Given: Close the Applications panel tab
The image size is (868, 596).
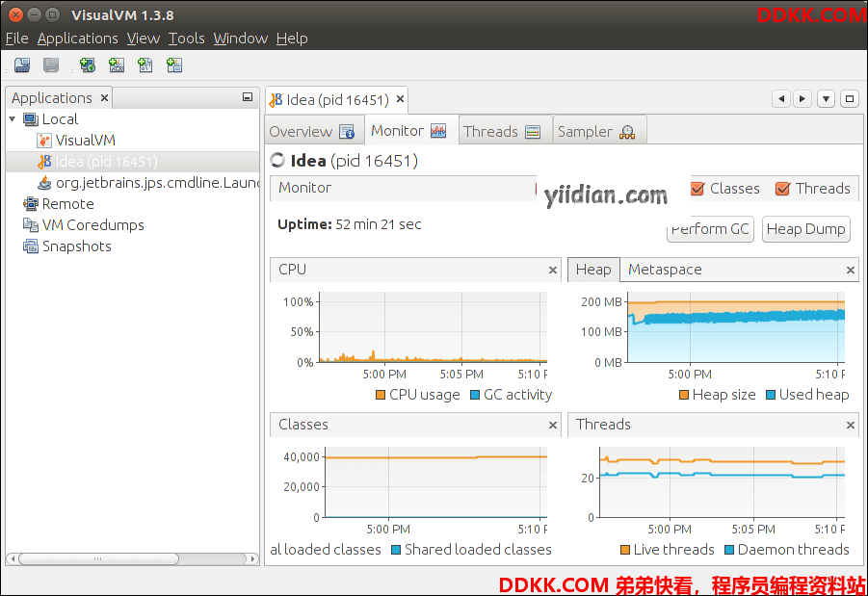Looking at the screenshot, I should pos(104,98).
